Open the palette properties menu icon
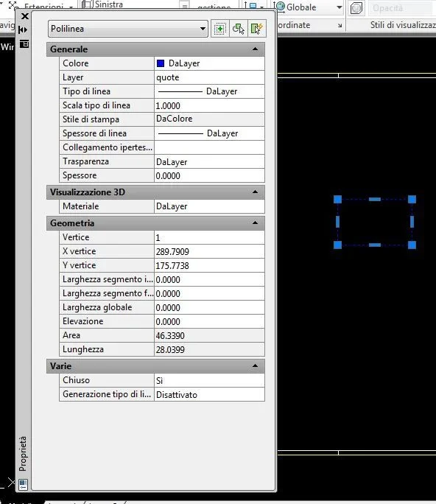 click(24, 44)
